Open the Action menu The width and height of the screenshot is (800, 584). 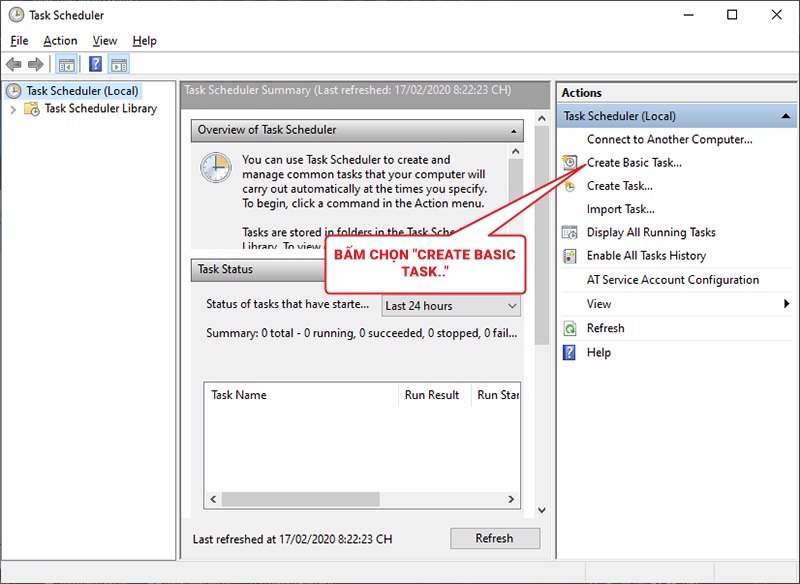60,41
